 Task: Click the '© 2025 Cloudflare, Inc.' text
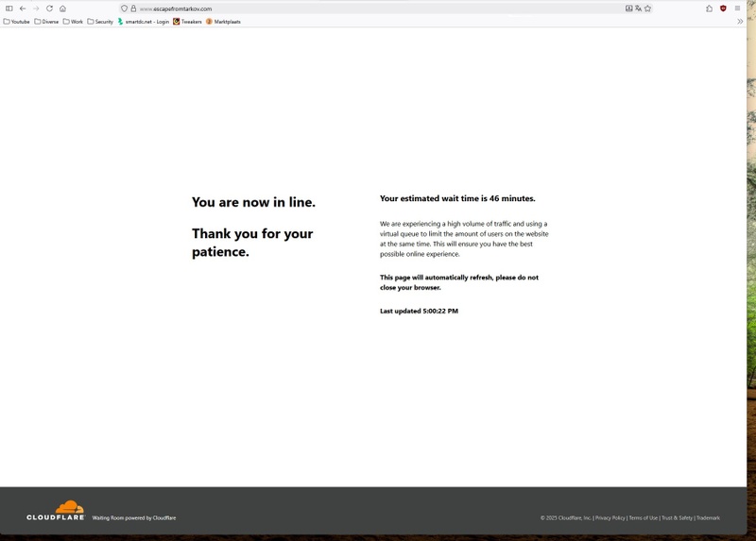coord(566,518)
